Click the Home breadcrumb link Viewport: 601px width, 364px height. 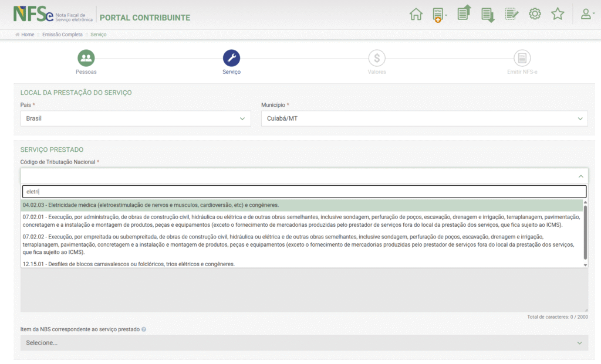tap(28, 35)
